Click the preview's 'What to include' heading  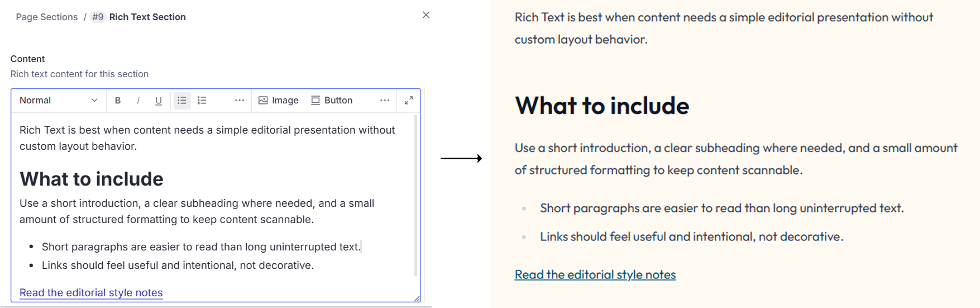click(602, 106)
